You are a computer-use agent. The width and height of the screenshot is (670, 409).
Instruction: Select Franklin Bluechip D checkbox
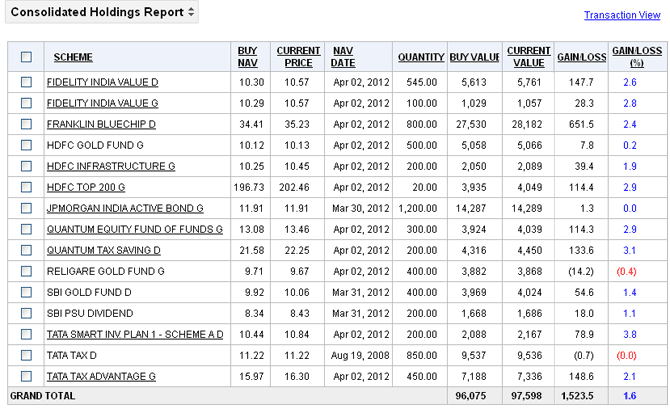pyautogui.click(x=26, y=124)
